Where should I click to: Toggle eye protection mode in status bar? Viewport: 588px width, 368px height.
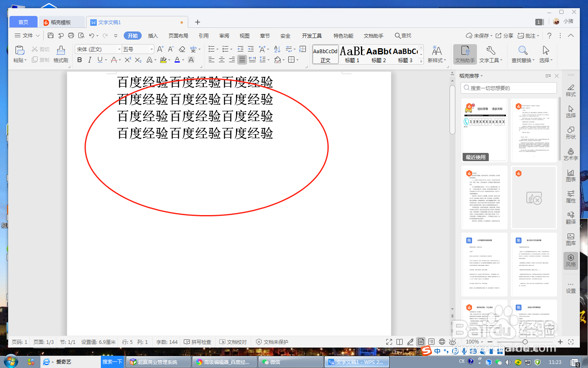pyautogui.click(x=452, y=342)
